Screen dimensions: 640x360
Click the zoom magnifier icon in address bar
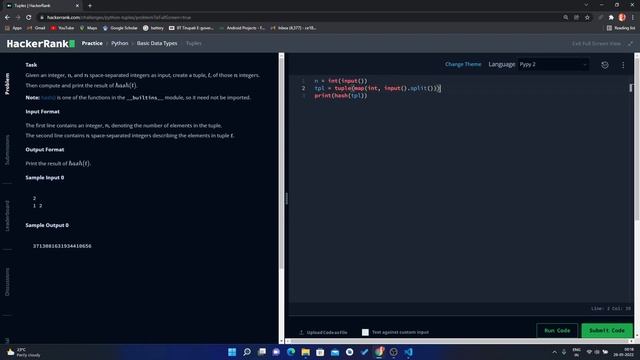(566, 18)
